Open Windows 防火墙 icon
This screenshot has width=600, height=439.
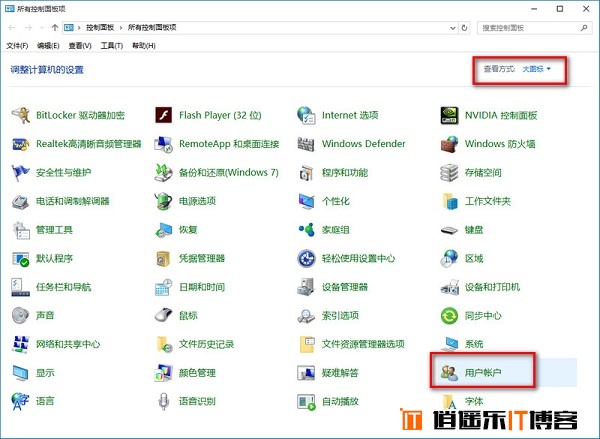click(x=449, y=144)
